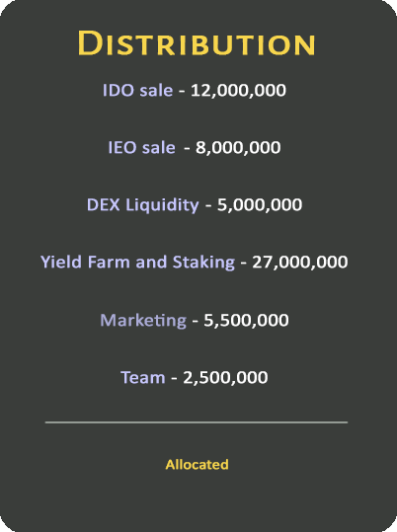Select Yield Farm and Staking label

[x=137, y=263]
